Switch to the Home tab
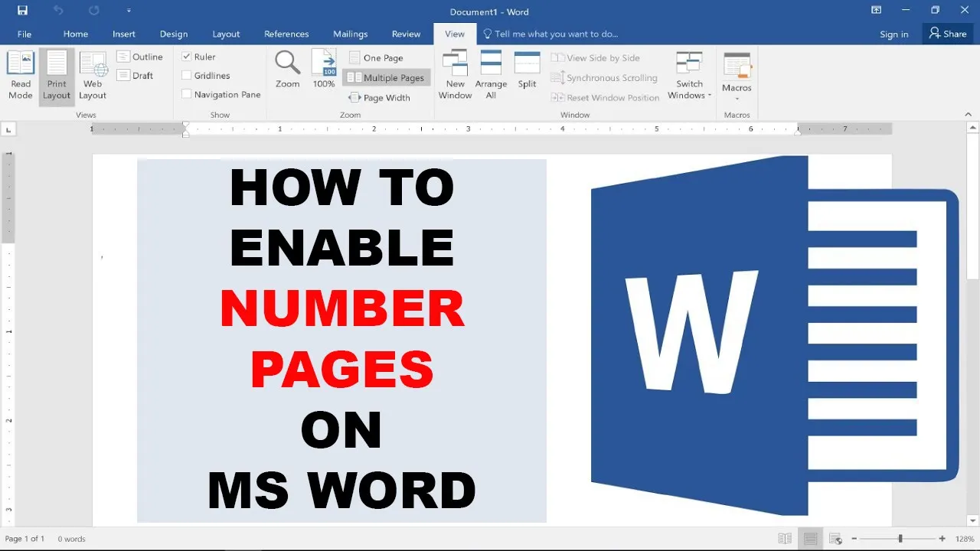This screenshot has height=551, width=980. click(76, 34)
